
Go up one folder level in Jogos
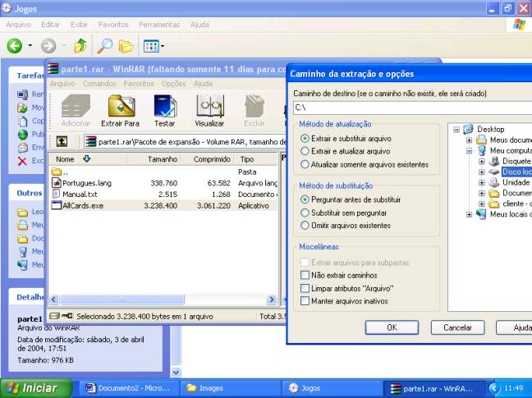pyautogui.click(x=80, y=46)
